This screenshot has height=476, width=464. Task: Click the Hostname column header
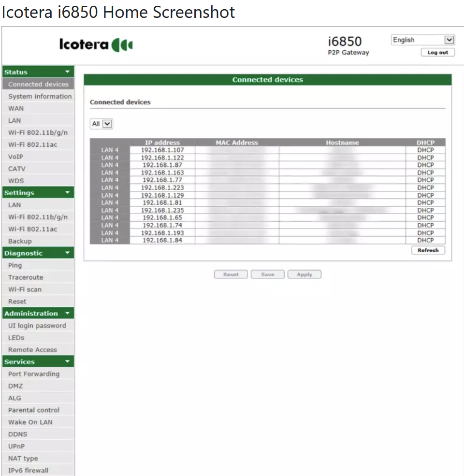click(342, 143)
